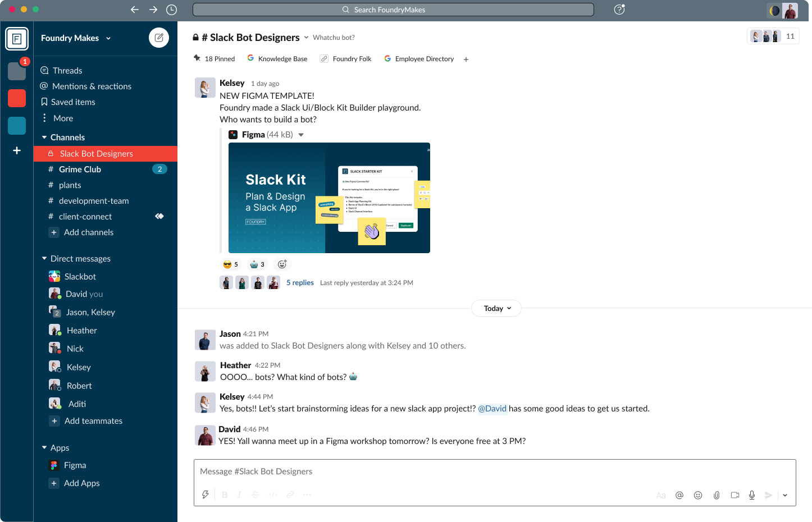
Task: Toggle the sunglasses emoji reaction
Action: [x=230, y=264]
